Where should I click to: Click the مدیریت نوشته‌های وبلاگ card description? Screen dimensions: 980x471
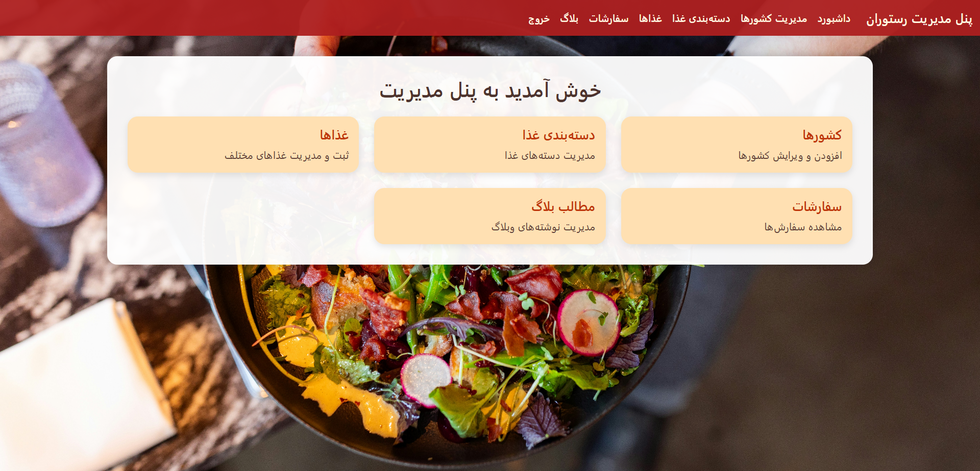tap(543, 227)
